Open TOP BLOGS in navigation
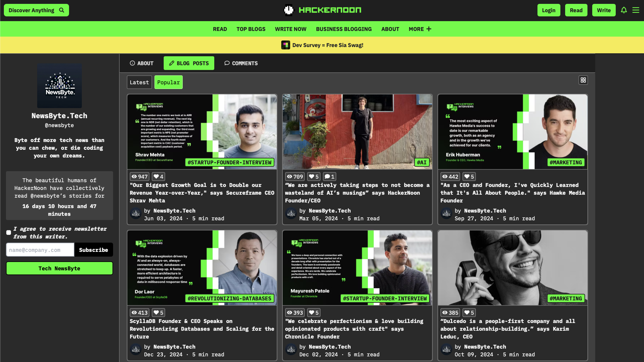 coord(251,29)
